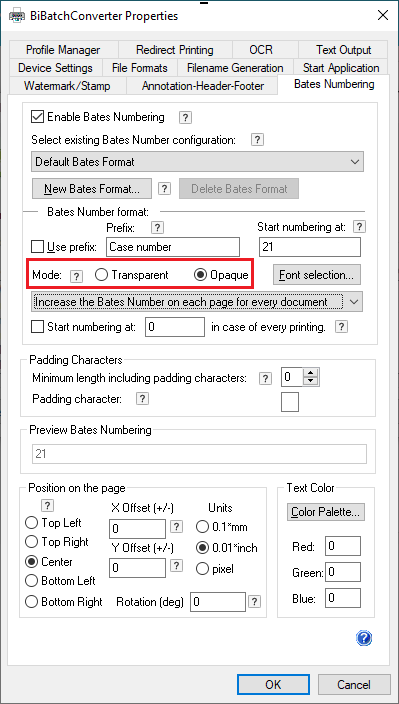399x704 pixels.
Task: Switch to Device Settings tab
Action: click(x=55, y=68)
